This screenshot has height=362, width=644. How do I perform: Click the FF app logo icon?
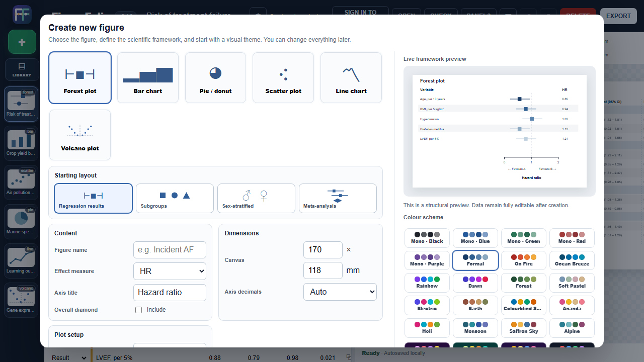pos(22,15)
